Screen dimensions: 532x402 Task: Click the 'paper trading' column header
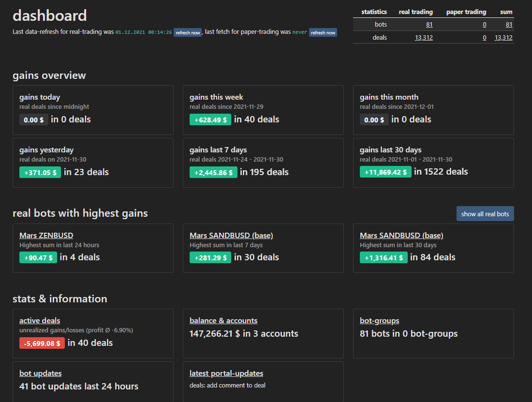click(x=466, y=12)
